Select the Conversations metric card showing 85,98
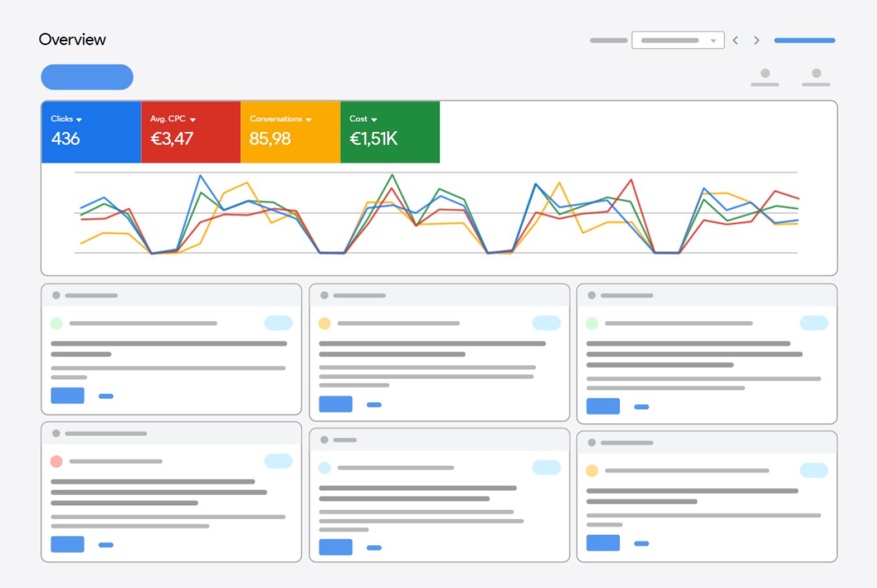Screen dimensions: 877x588 pos(290,132)
